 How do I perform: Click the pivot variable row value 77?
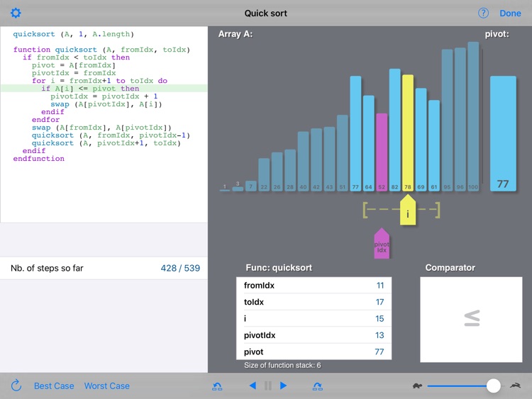click(x=379, y=352)
